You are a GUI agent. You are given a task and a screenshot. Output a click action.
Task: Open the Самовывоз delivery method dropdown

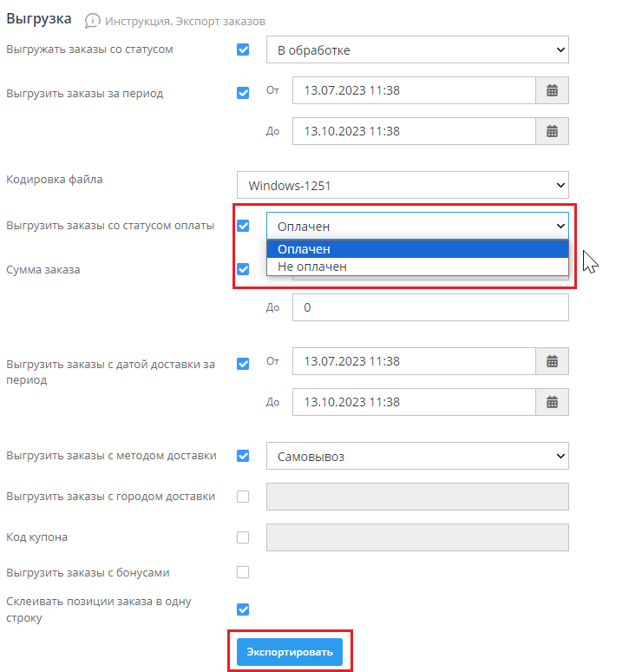pos(416,455)
